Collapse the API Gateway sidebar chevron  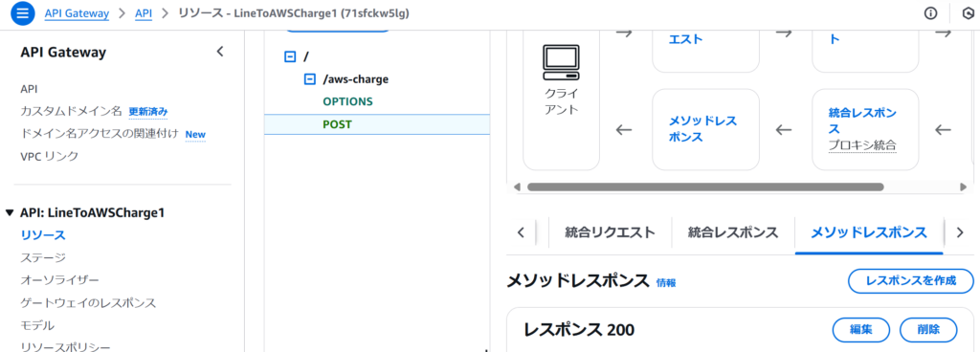coord(220,52)
